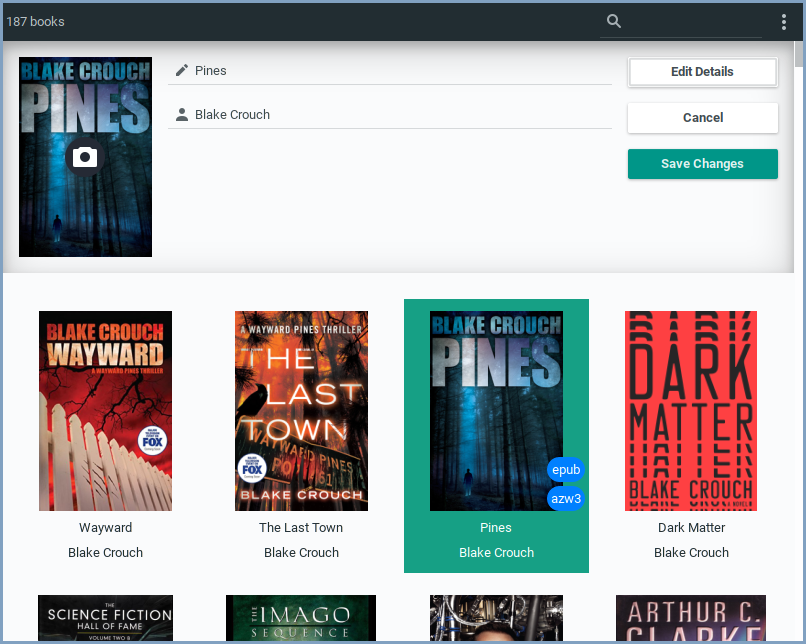Click the 187 books label
The image size is (806, 644).
[35, 22]
